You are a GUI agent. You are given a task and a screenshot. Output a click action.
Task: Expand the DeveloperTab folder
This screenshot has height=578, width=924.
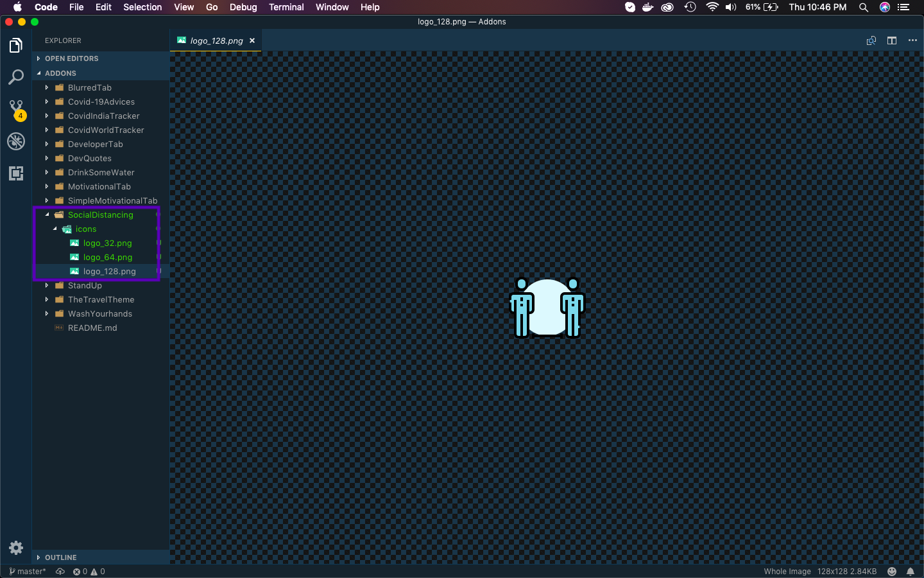tap(101, 144)
